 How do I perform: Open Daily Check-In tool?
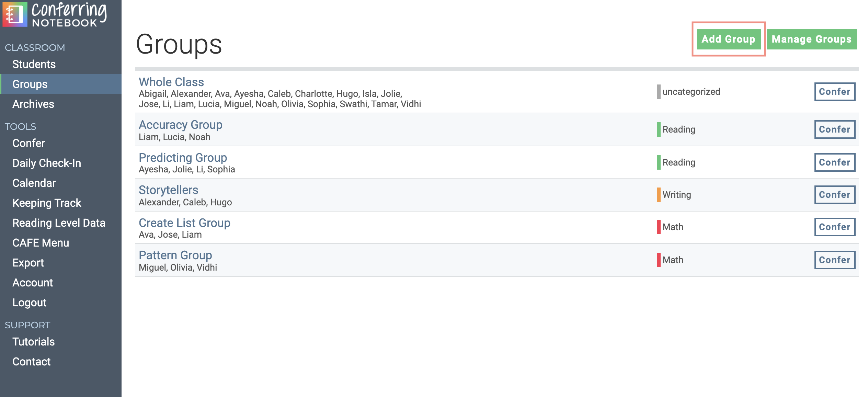(47, 163)
